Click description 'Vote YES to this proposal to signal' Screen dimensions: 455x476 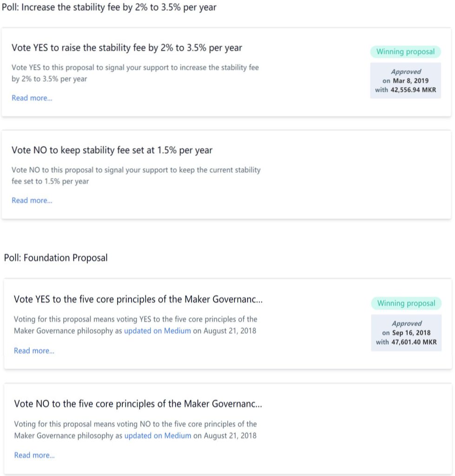coord(135,73)
